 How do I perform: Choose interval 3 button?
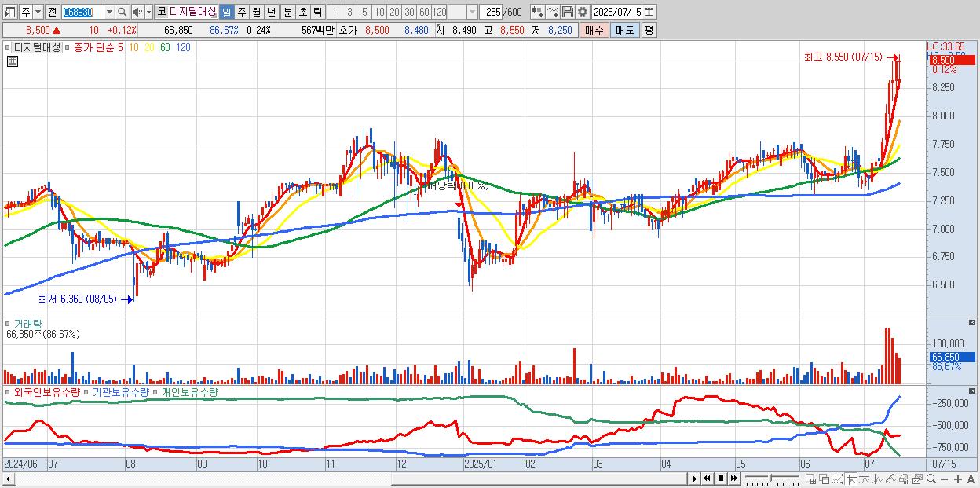(349, 13)
